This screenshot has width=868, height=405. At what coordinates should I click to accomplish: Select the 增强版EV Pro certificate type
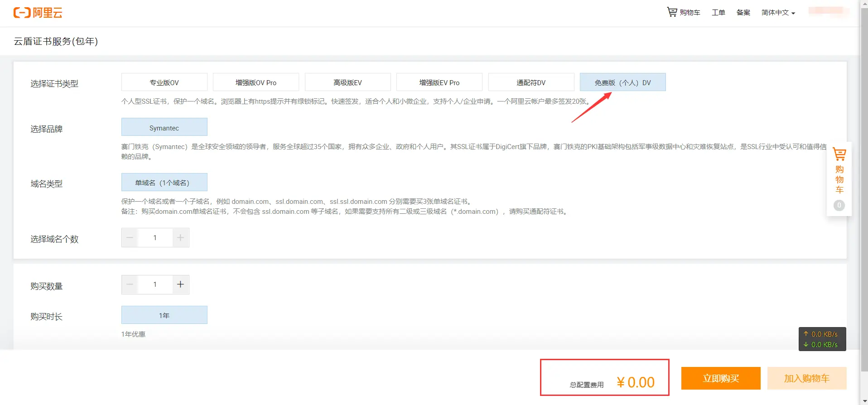(439, 82)
